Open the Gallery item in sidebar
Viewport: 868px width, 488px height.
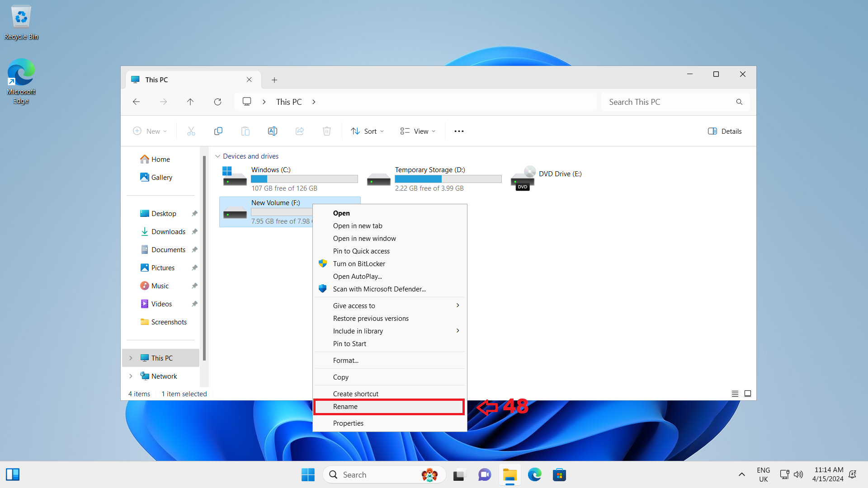(161, 177)
